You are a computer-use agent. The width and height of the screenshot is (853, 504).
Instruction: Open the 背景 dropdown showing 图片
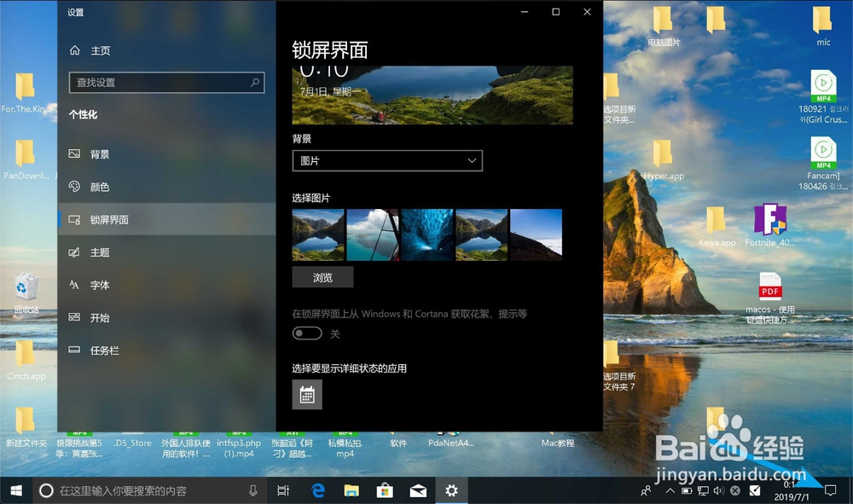point(387,160)
